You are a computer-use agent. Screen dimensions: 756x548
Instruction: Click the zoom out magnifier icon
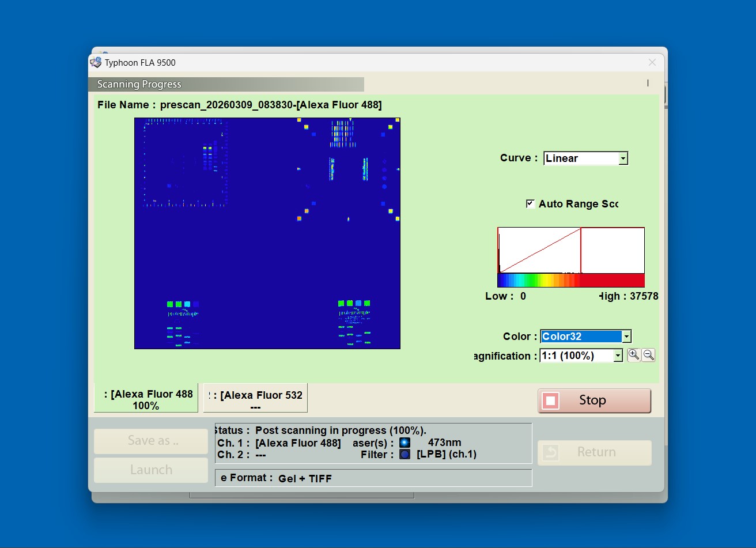point(648,355)
